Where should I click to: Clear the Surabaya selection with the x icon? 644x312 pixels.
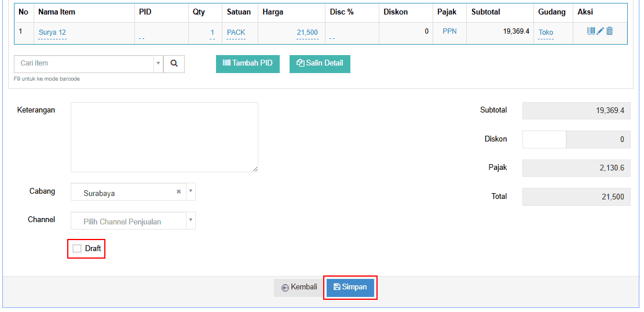click(x=179, y=192)
